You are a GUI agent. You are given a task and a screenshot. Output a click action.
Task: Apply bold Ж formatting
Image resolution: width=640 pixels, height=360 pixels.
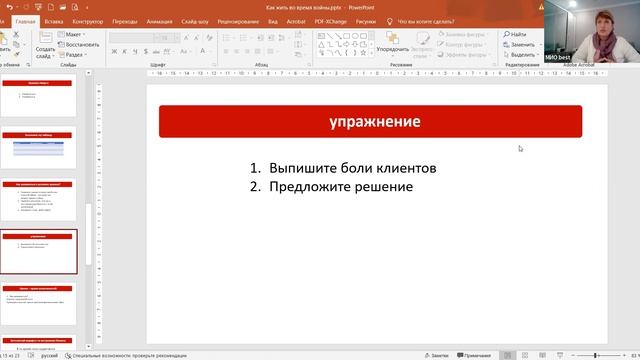[x=114, y=51]
